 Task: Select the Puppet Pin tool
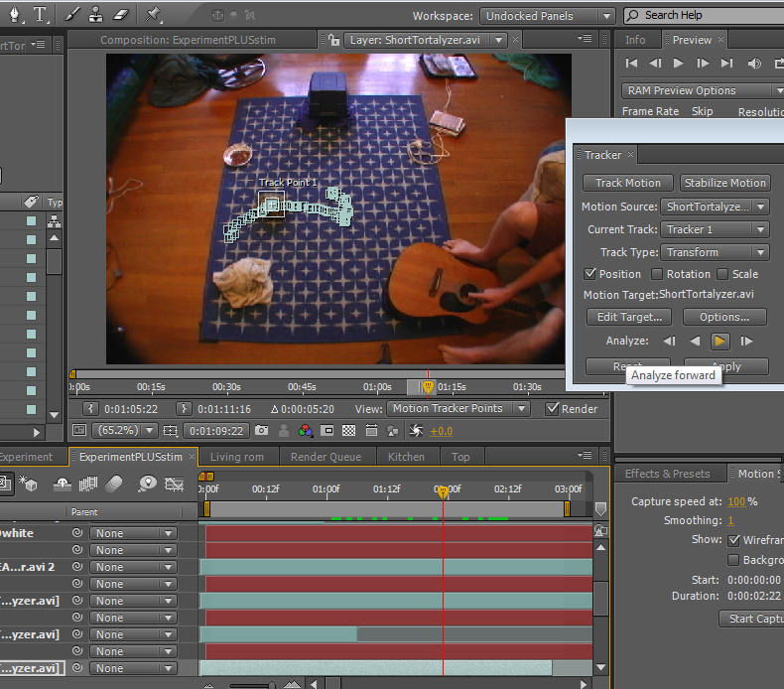click(x=153, y=15)
